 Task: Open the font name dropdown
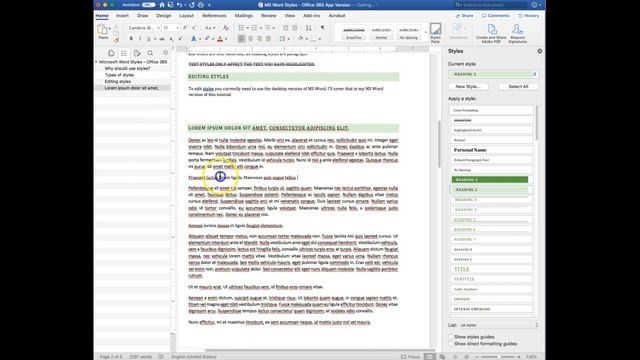158,28
